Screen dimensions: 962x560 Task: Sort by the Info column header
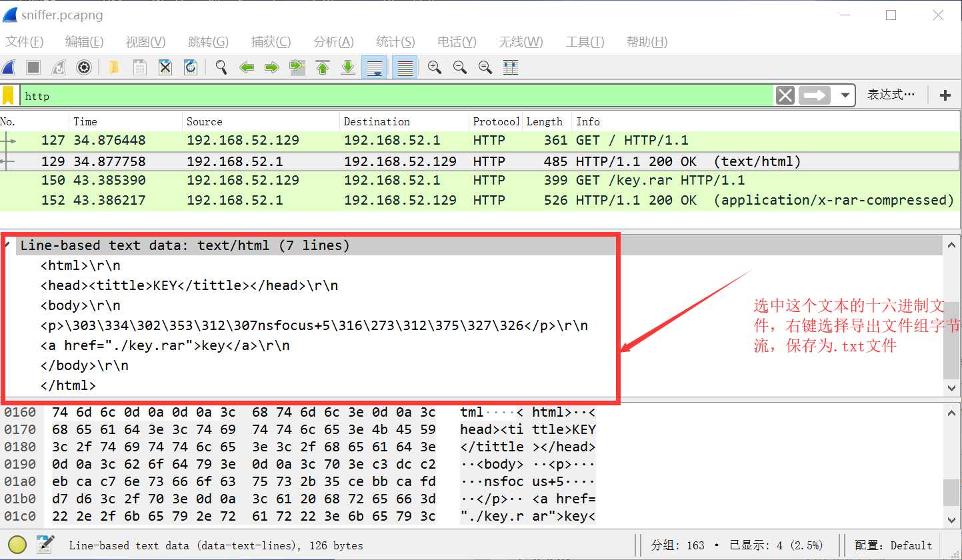coord(766,121)
